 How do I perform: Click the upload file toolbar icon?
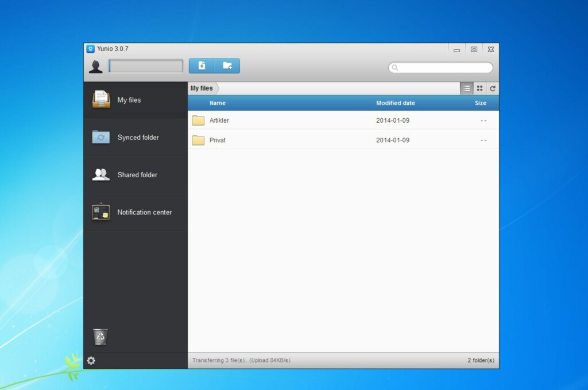[202, 66]
